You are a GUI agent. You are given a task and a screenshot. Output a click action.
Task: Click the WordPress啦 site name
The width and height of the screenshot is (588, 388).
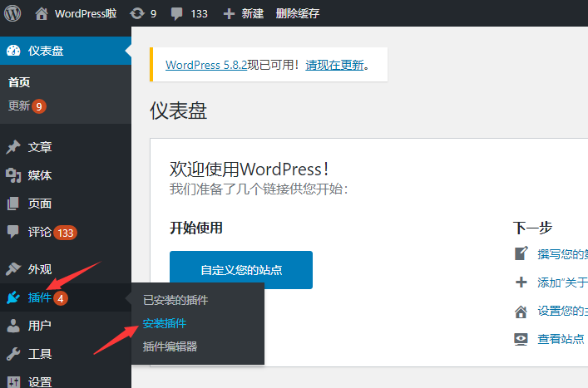tap(86, 14)
